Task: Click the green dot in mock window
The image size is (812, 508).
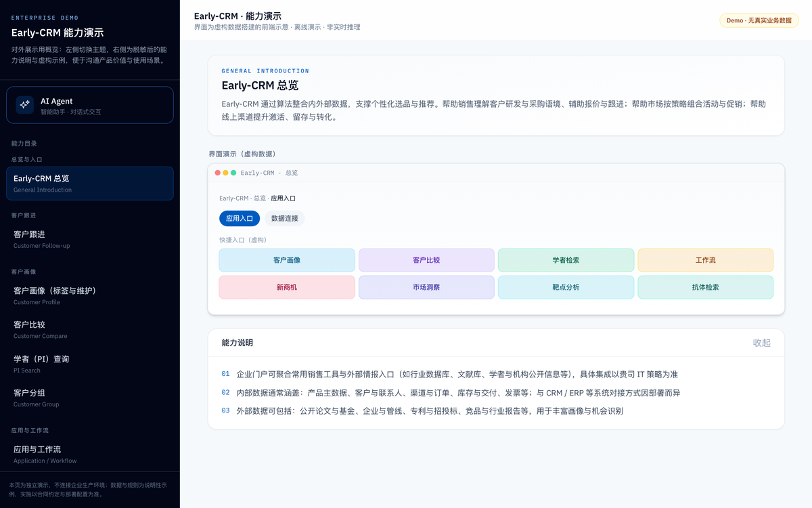Action: coord(233,173)
